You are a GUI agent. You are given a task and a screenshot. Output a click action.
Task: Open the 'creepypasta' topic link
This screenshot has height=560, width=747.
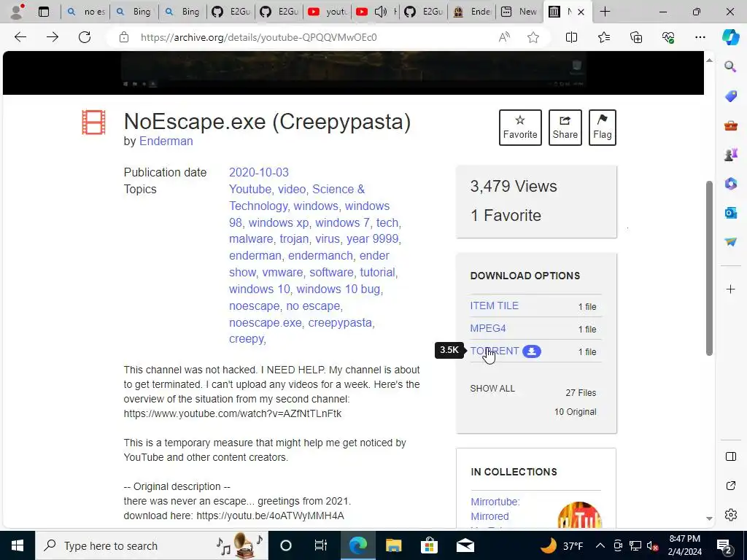pyautogui.click(x=340, y=323)
